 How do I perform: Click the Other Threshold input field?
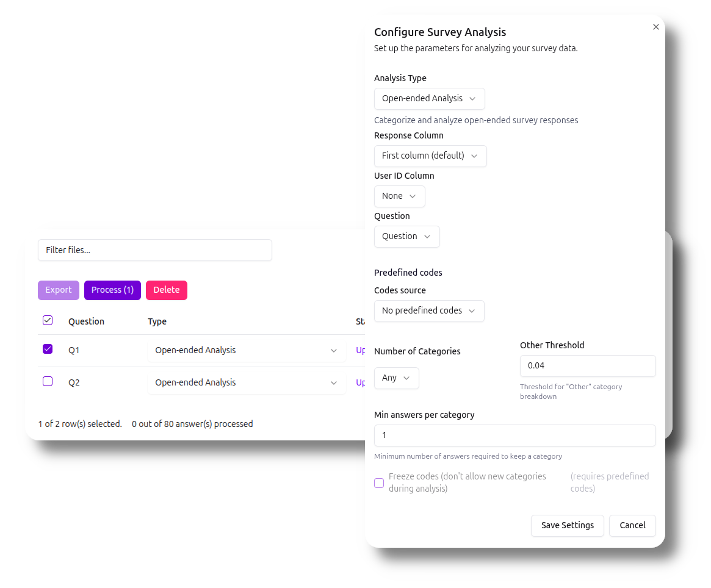(x=587, y=366)
